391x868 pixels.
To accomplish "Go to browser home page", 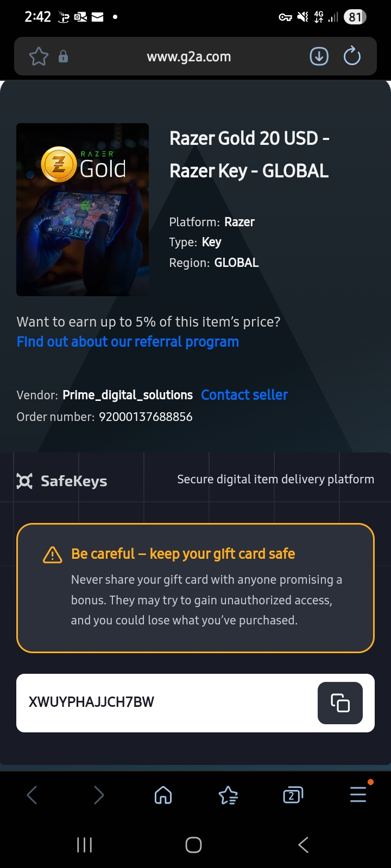I will click(x=163, y=795).
